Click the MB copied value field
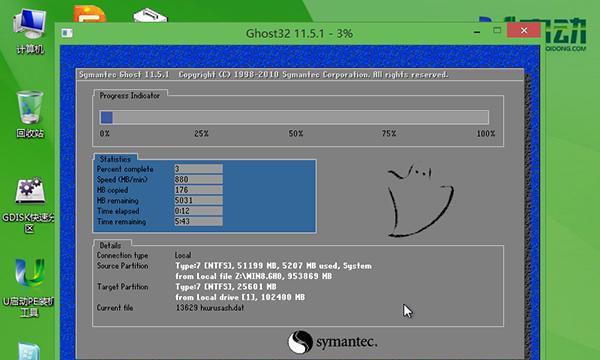 click(x=198, y=190)
